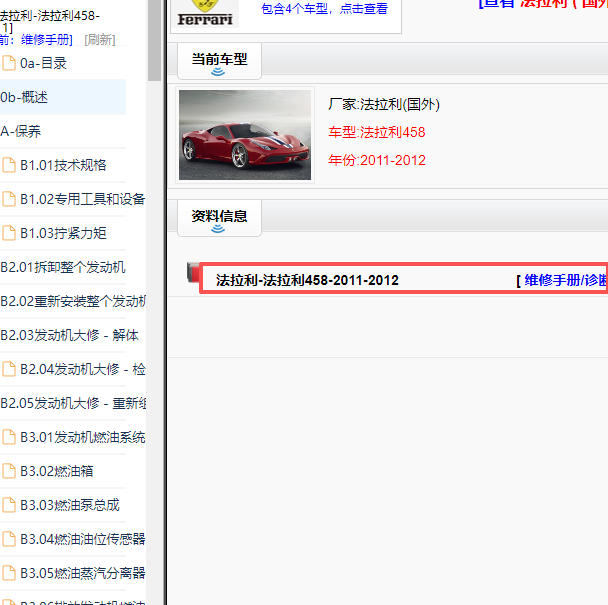Open the 维修手册/诊断 link in the row
608x605 pixels.
[566, 280]
